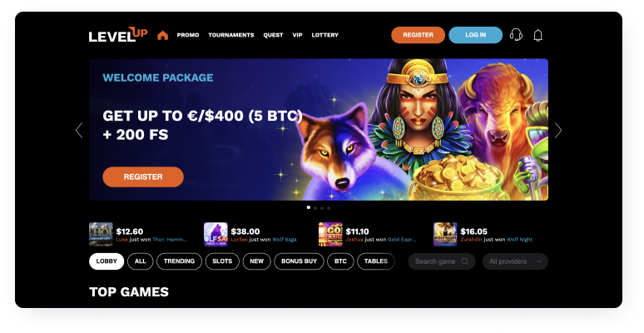This screenshot has width=644, height=333.
Task: Open the Tournaments menu item
Action: tap(231, 35)
